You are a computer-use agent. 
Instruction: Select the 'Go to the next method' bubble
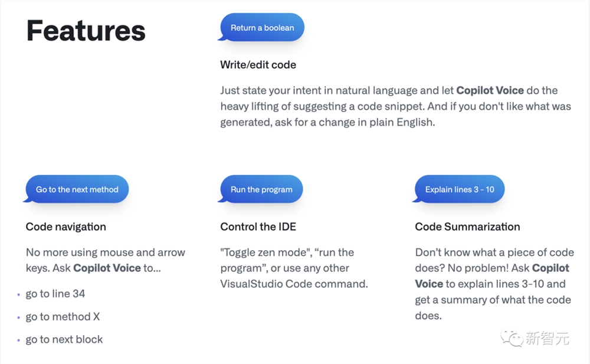pos(77,189)
